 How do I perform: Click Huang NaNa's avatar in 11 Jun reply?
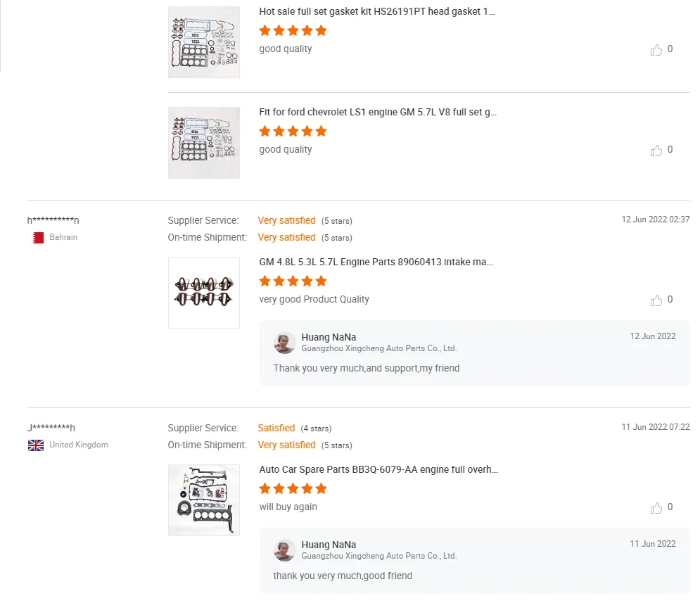285,550
